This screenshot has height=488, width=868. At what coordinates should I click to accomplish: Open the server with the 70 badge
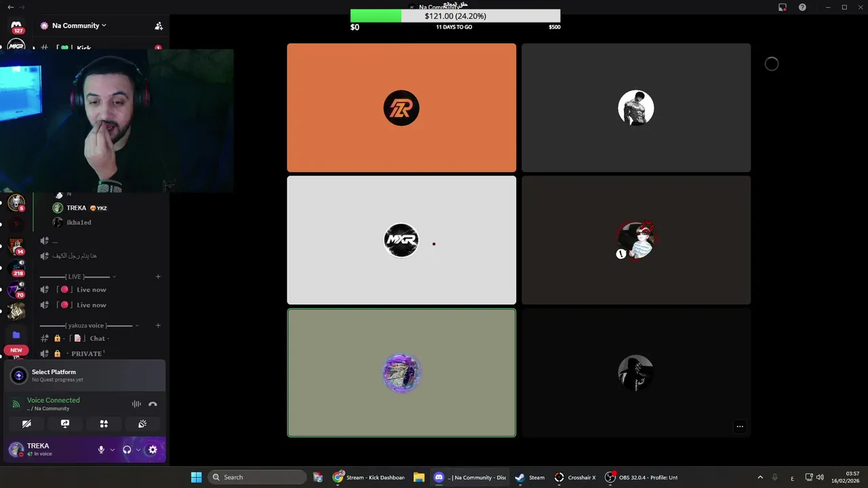[x=16, y=290]
